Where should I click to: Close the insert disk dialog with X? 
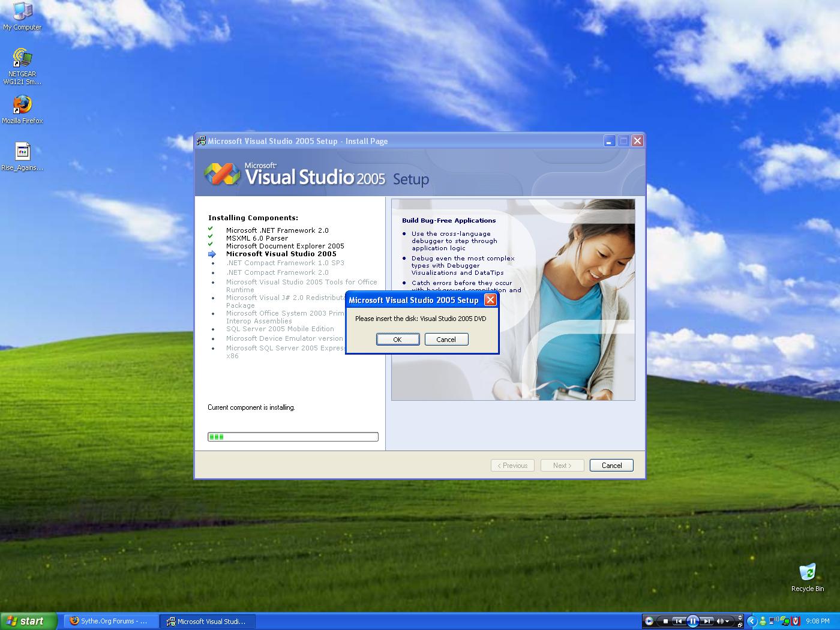pyautogui.click(x=490, y=300)
